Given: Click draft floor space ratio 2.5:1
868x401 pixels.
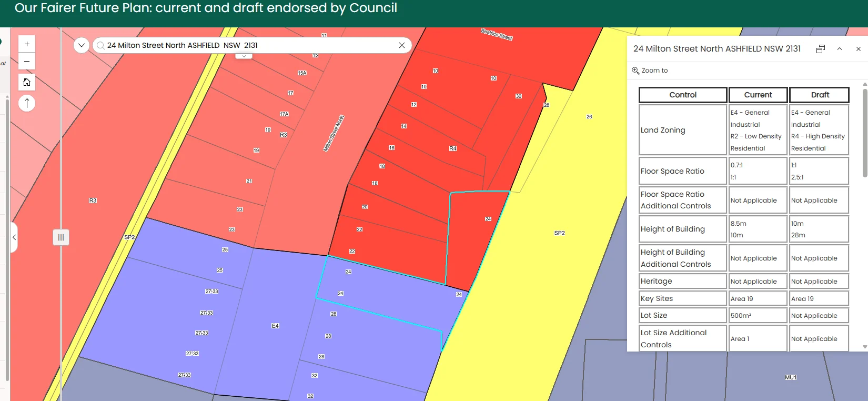Looking at the screenshot, I should point(797,177).
